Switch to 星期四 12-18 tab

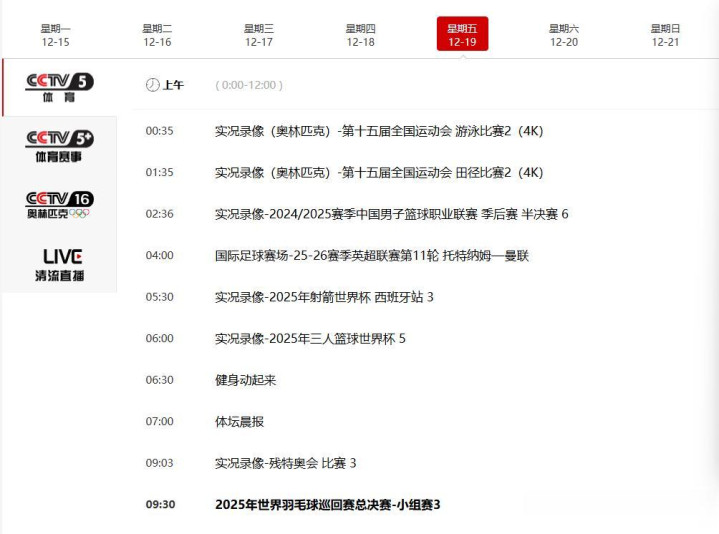tap(360, 35)
